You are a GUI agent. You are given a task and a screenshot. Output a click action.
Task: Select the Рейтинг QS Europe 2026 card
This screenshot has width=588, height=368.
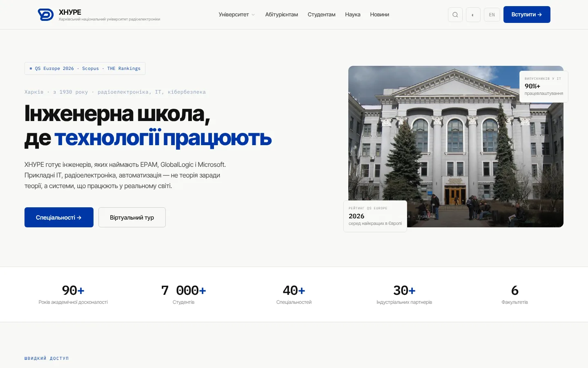coord(375,216)
